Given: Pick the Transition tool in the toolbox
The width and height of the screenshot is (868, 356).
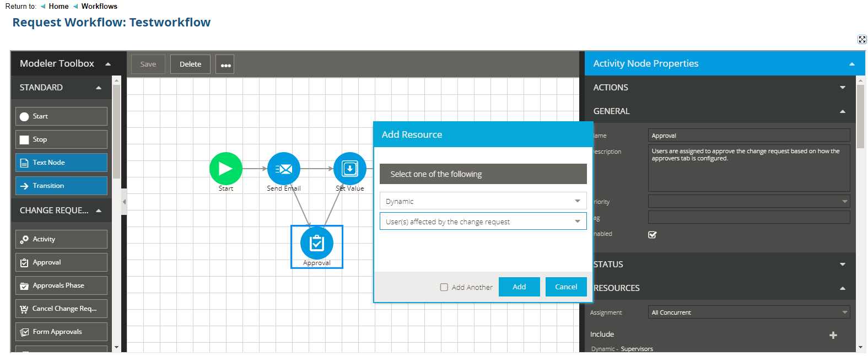Looking at the screenshot, I should [61, 186].
